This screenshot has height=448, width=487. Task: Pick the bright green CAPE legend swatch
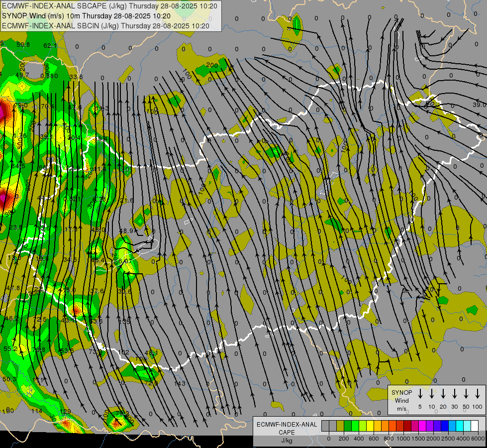coord(355,426)
